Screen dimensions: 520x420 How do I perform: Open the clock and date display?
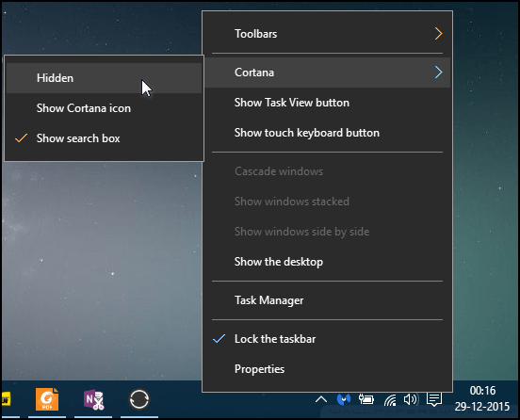coord(482,398)
